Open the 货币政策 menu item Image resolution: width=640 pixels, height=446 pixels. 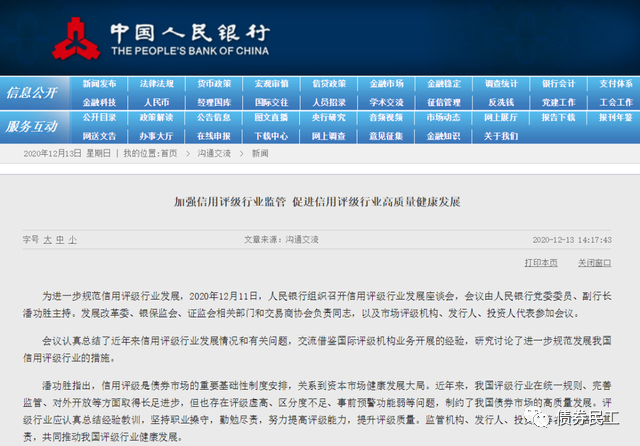tap(214, 84)
